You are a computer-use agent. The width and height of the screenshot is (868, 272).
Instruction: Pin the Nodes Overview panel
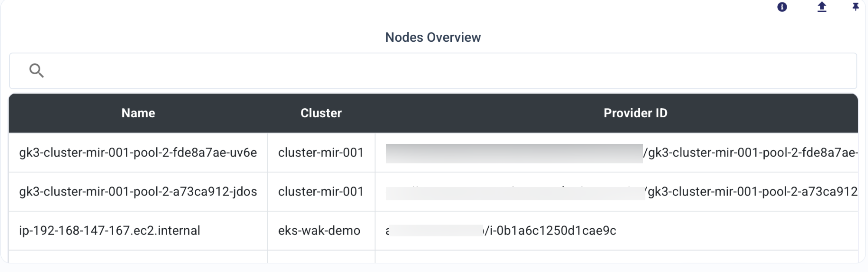pos(855,7)
